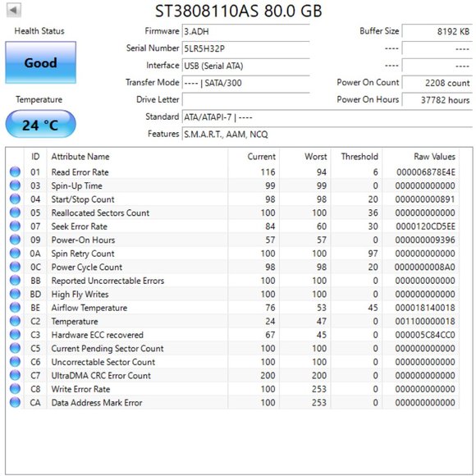Click the Power On Hours field 37782 hours
The height and width of the screenshot is (476, 476).
coord(437,99)
